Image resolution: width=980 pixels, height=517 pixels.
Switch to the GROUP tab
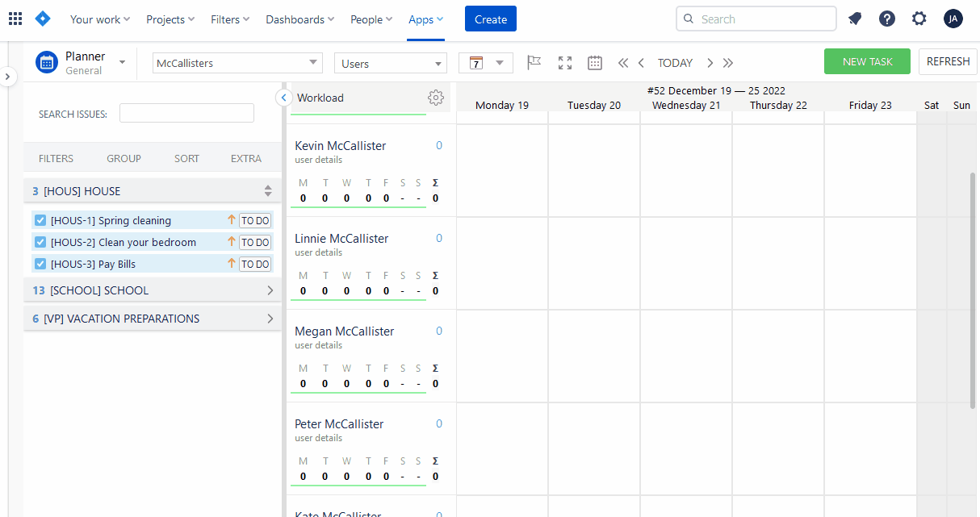click(124, 159)
